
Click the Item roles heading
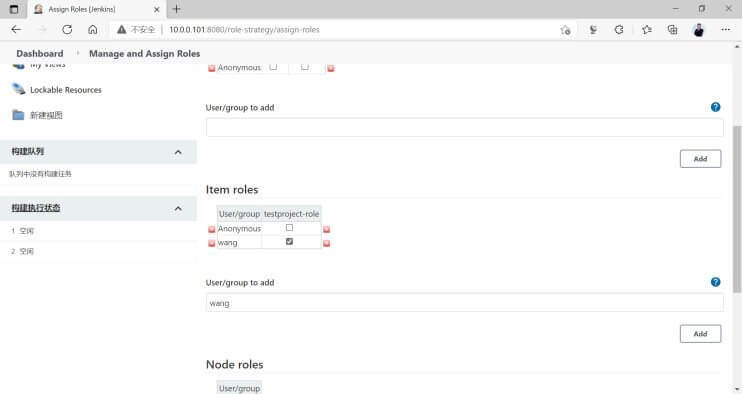point(232,190)
